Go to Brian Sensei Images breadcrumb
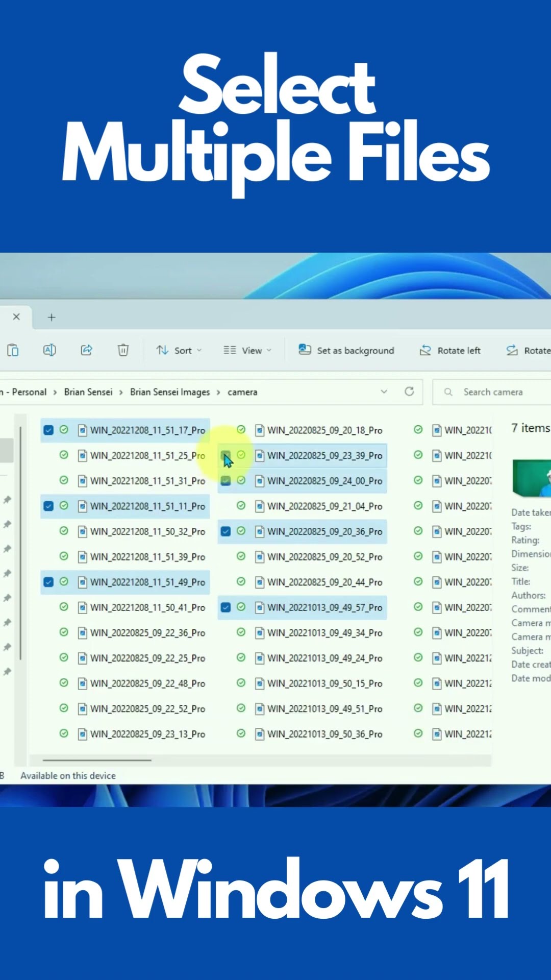Screen dimensions: 551x980 coord(170,392)
